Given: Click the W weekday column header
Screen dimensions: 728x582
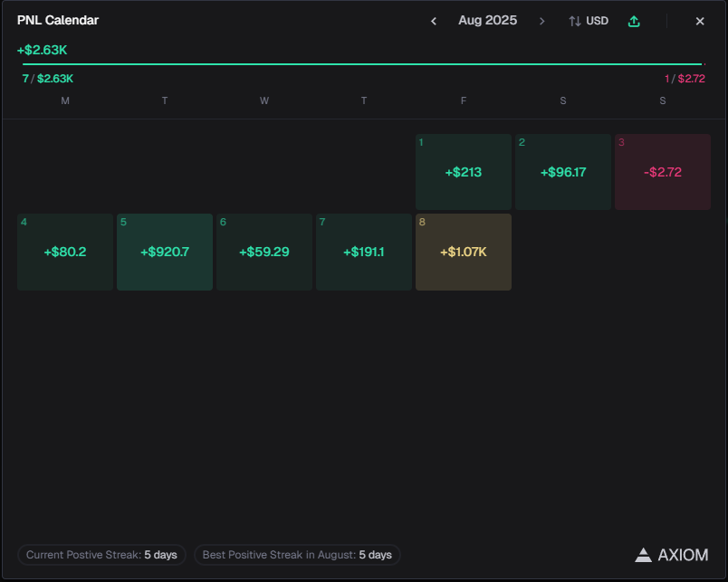Looking at the screenshot, I should pyautogui.click(x=264, y=100).
